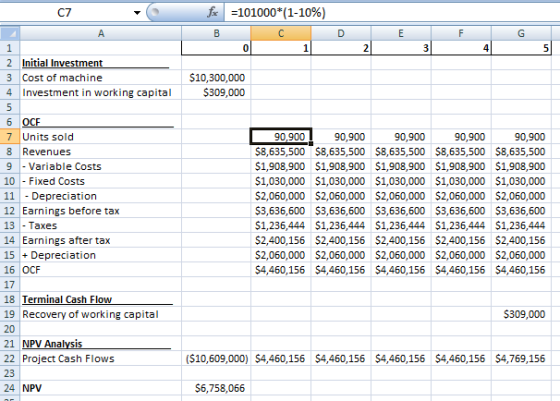Select $3,636,600 in column G
Viewport: 560px width, 401px height.
521,211
